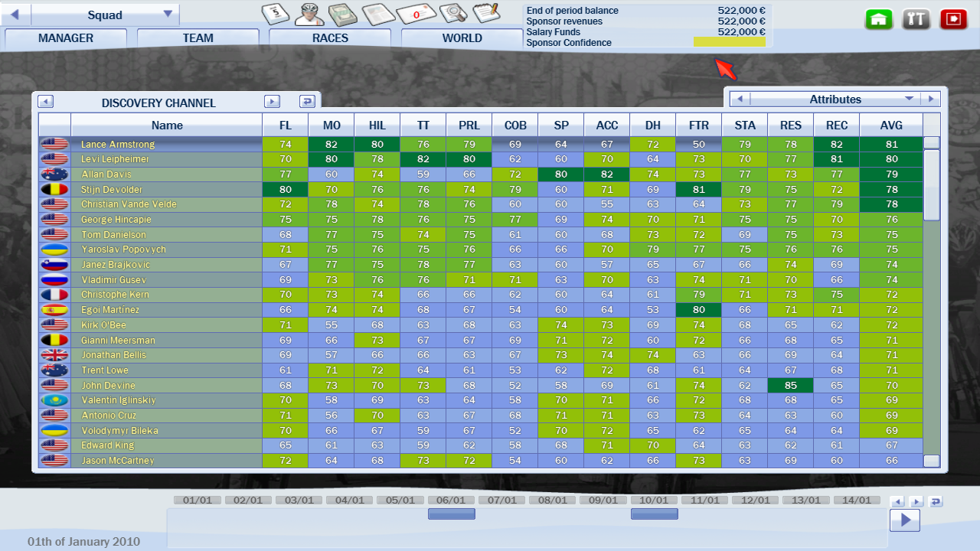Click the 06/01 date on timeline
980x551 pixels.
[x=451, y=500]
